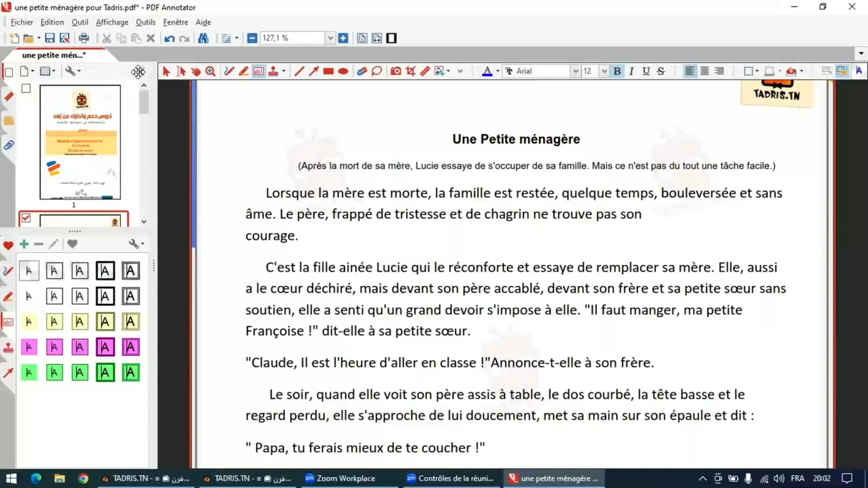This screenshot has height=488, width=868.
Task: Pick the magenta large text style swatch
Action: click(x=131, y=347)
